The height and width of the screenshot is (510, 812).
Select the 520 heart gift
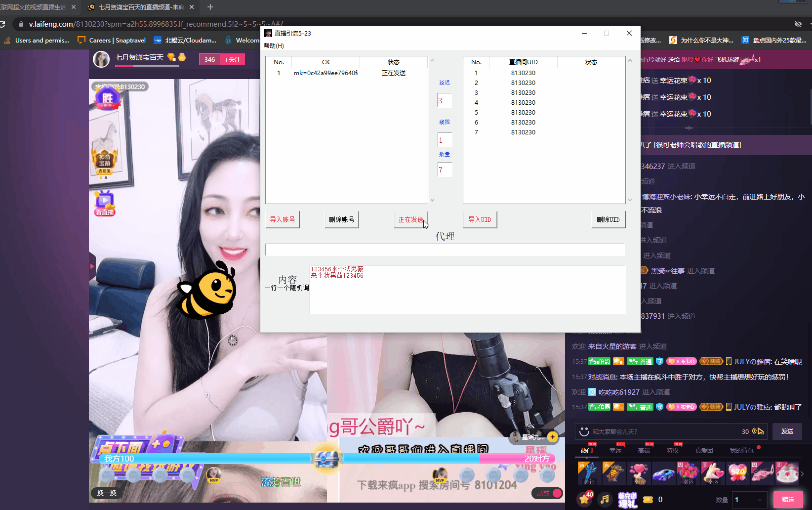click(x=738, y=473)
